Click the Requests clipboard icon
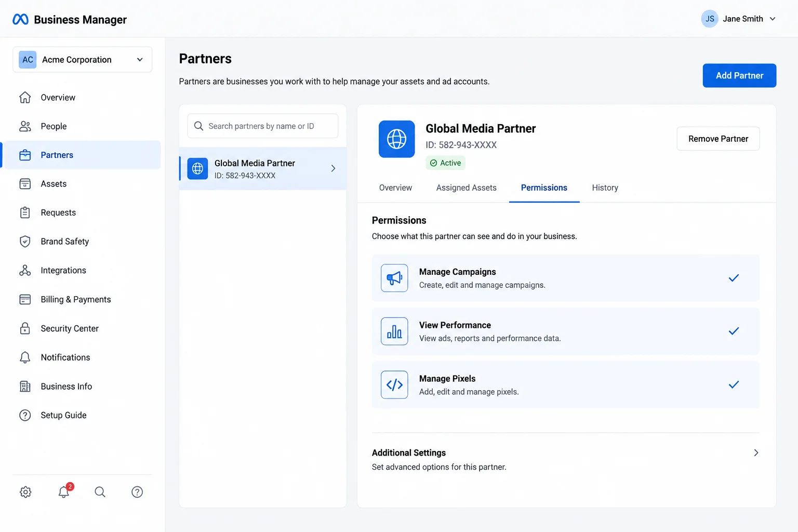The width and height of the screenshot is (798, 532). point(25,212)
